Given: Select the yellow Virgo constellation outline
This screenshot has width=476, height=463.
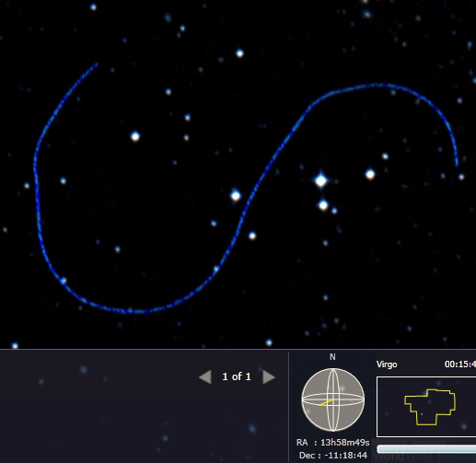Looking at the screenshot, I should pyautogui.click(x=430, y=407).
